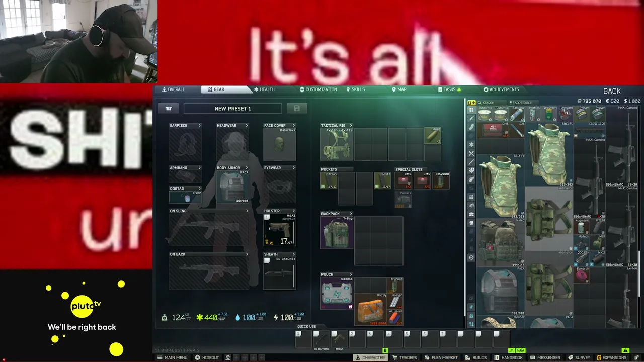This screenshot has height=362, width=644.
Task: Select the MMAC plate carrier in the stash
Action: [500, 242]
